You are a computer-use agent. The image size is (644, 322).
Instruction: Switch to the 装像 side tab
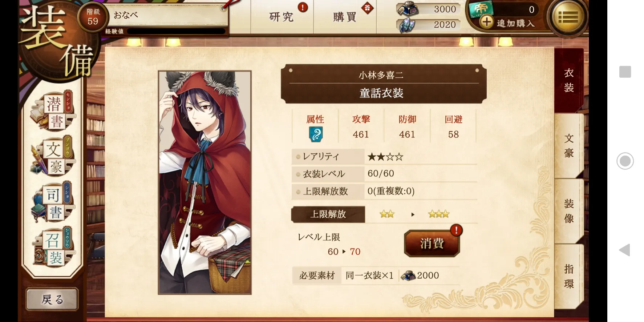[568, 211]
